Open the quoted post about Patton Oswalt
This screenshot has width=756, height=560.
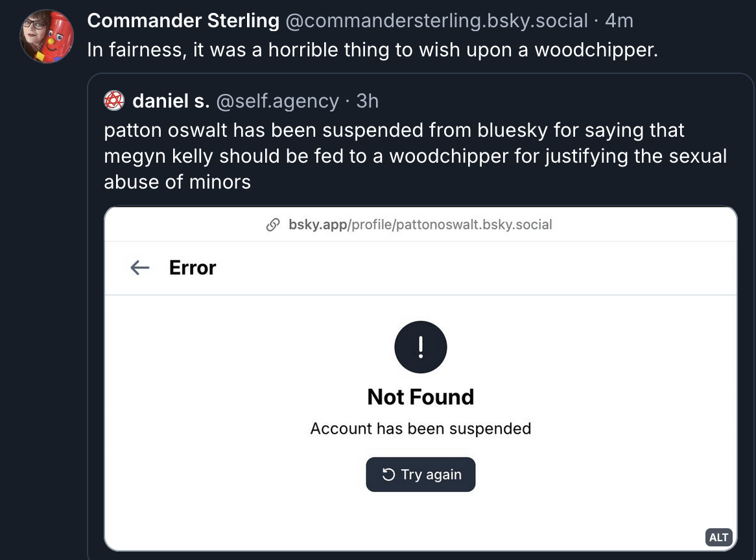click(415, 156)
